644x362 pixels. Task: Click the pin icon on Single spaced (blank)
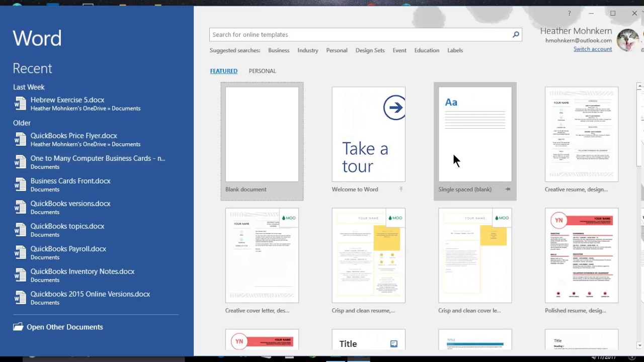(x=508, y=189)
